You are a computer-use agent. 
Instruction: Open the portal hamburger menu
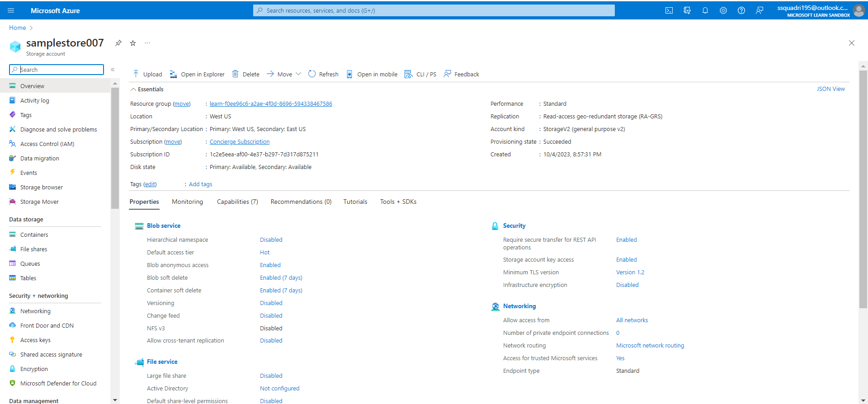(11, 10)
